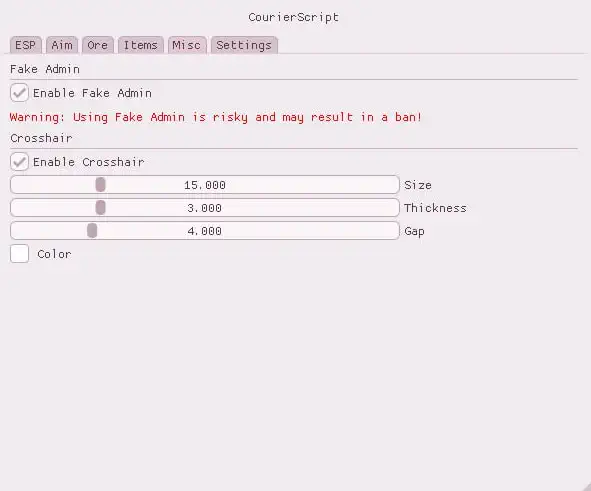Go to the Items tab
The image size is (591, 491).
[x=141, y=45]
